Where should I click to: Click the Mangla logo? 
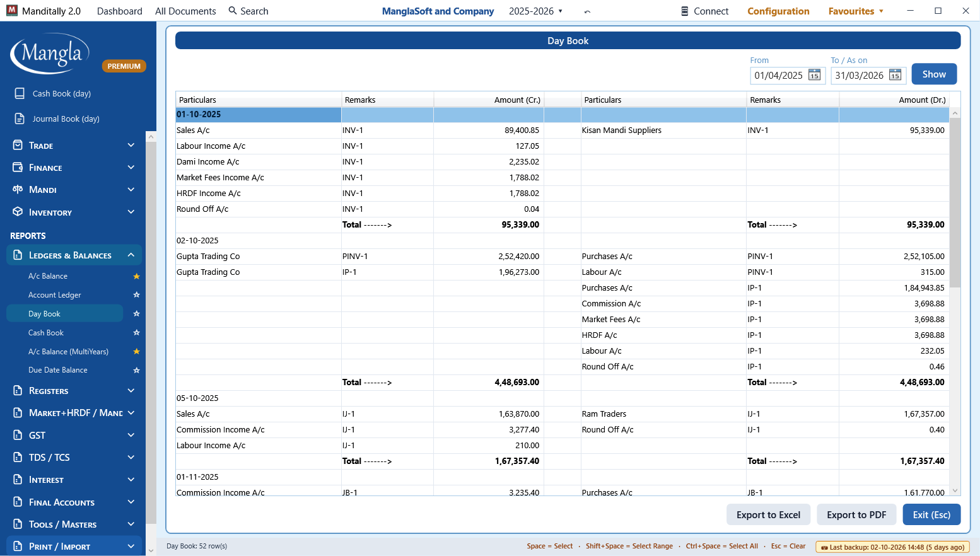(x=50, y=54)
